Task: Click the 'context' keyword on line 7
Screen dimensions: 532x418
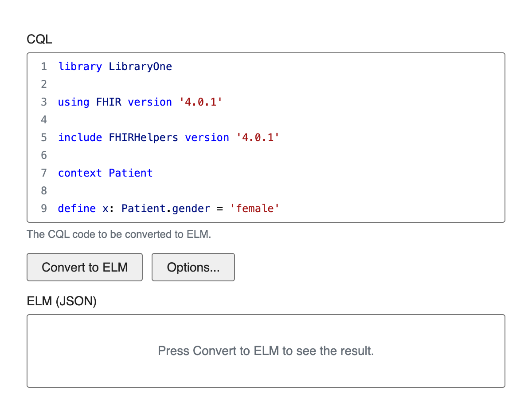Action: (x=80, y=173)
